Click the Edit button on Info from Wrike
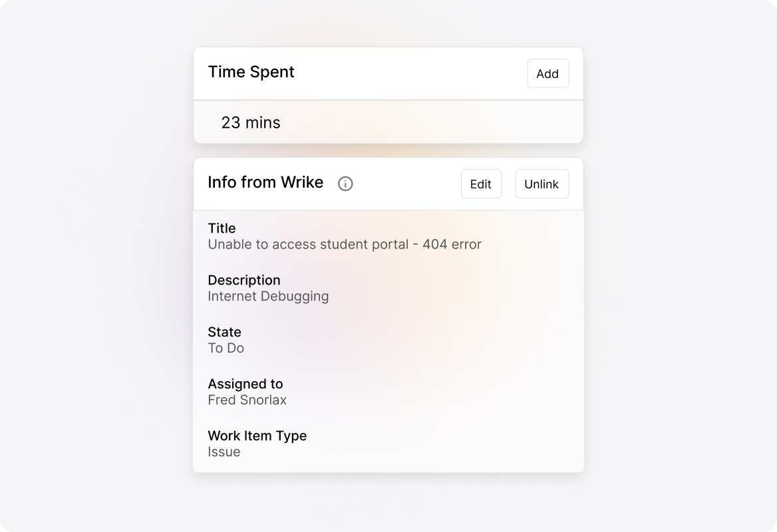The image size is (777, 532). (481, 184)
